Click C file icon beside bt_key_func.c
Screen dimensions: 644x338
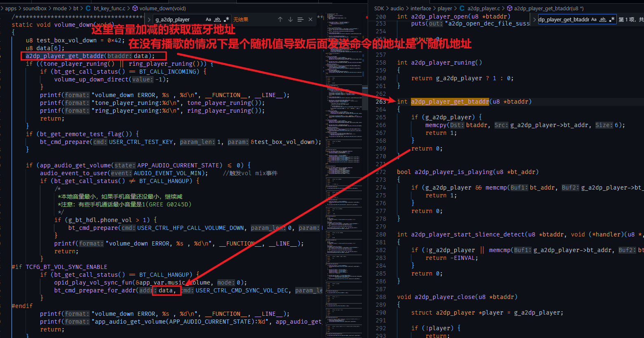[x=89, y=8]
